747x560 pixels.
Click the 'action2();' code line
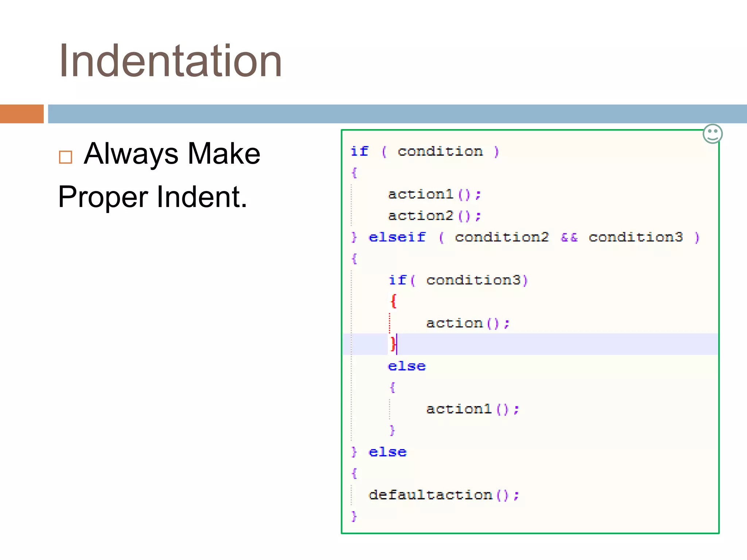point(434,216)
